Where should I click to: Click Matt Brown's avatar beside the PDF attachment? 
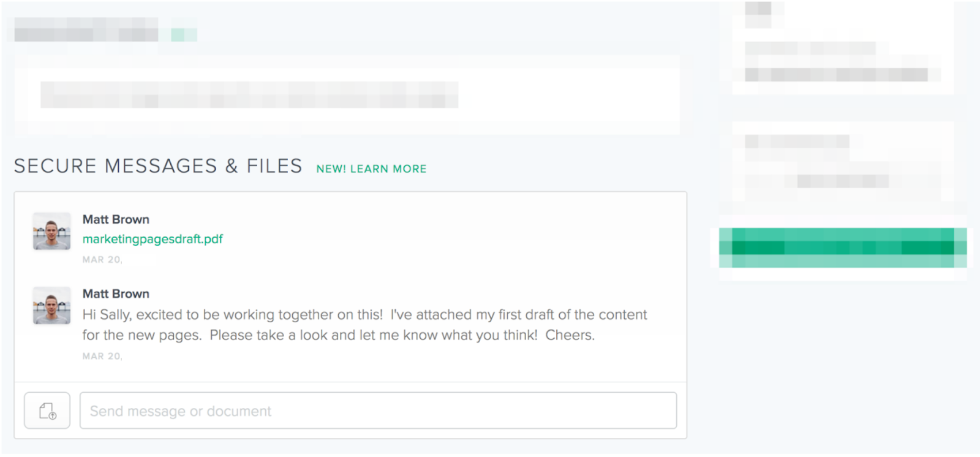[x=51, y=231]
